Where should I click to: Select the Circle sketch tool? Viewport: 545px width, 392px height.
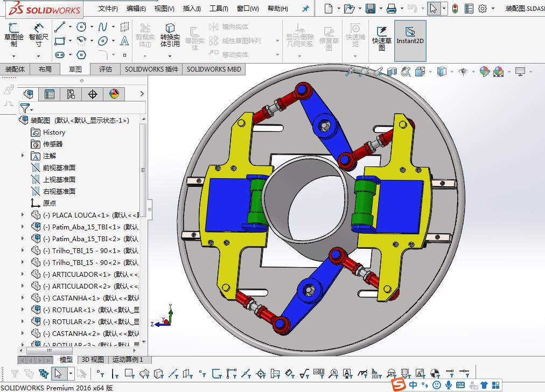pyautogui.click(x=81, y=27)
